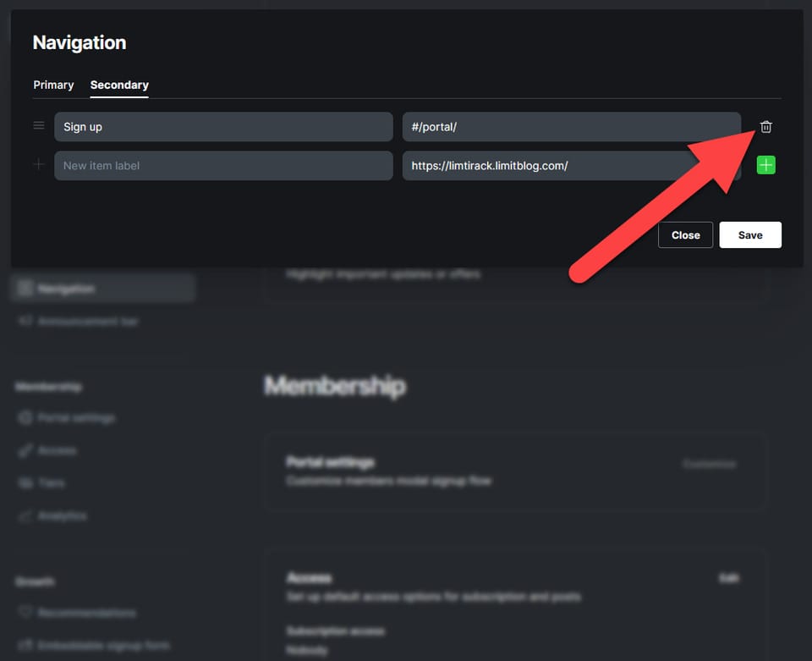Click the Access key icon in sidebar

25,450
